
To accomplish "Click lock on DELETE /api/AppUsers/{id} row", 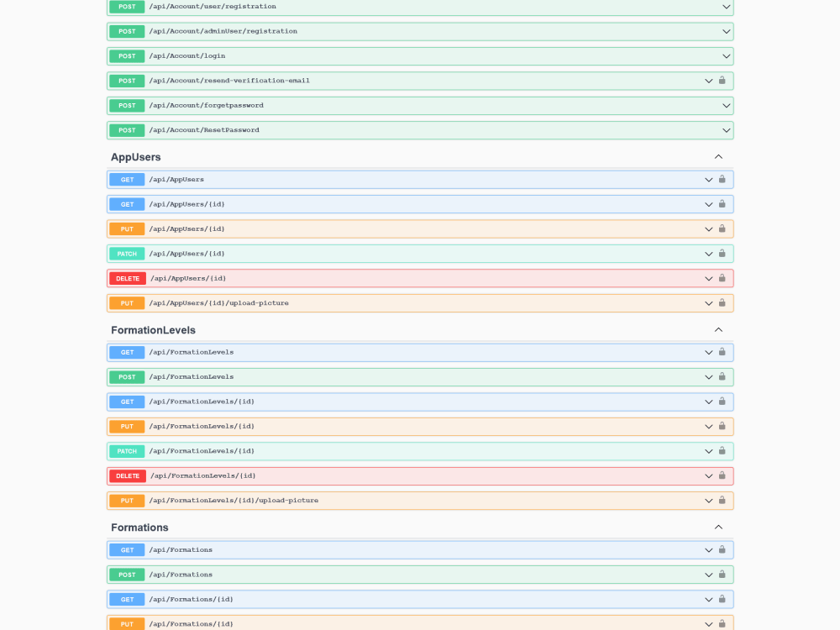I will (722, 277).
